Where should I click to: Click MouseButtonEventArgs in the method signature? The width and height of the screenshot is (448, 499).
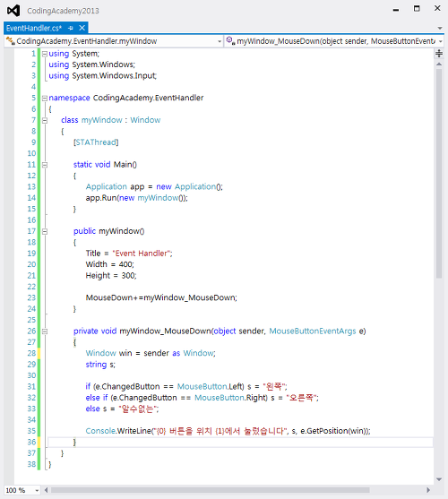coord(313,331)
